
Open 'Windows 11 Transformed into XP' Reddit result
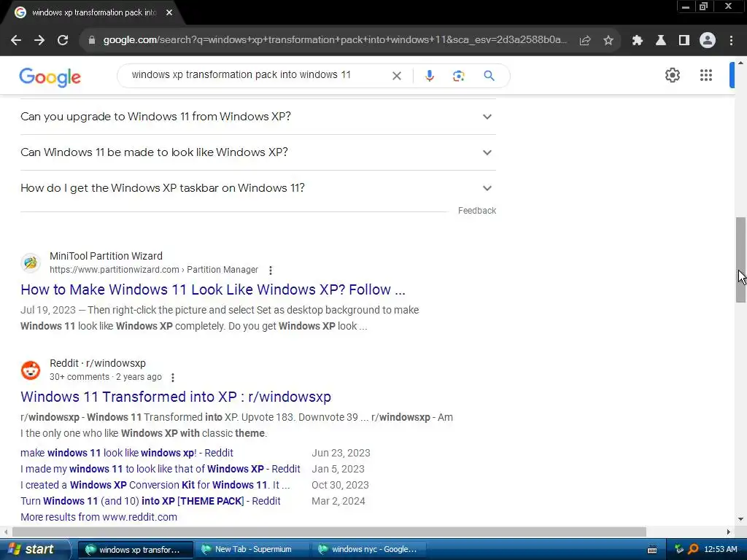[176, 397]
